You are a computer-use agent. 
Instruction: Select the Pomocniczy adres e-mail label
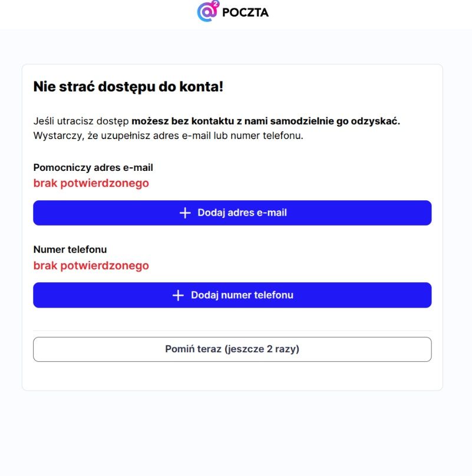pyautogui.click(x=93, y=167)
